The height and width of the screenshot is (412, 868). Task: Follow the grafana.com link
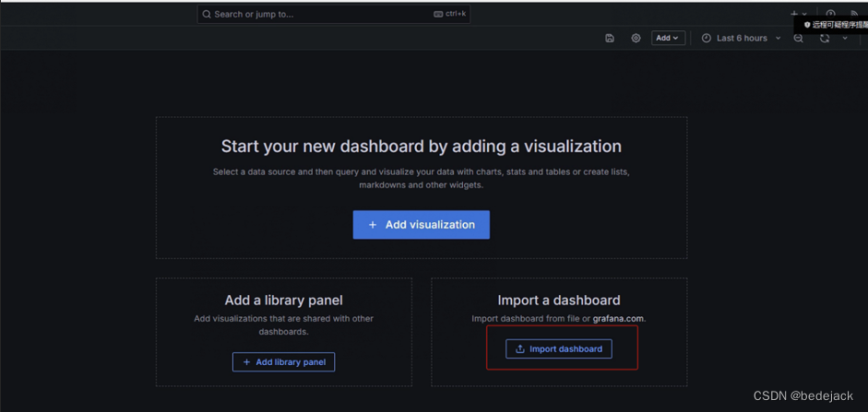[618, 319]
